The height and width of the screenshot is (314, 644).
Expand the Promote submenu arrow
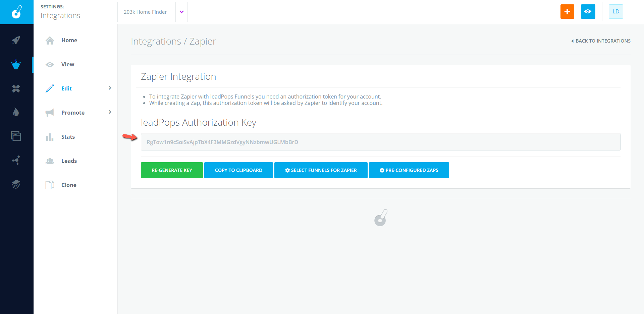[110, 112]
